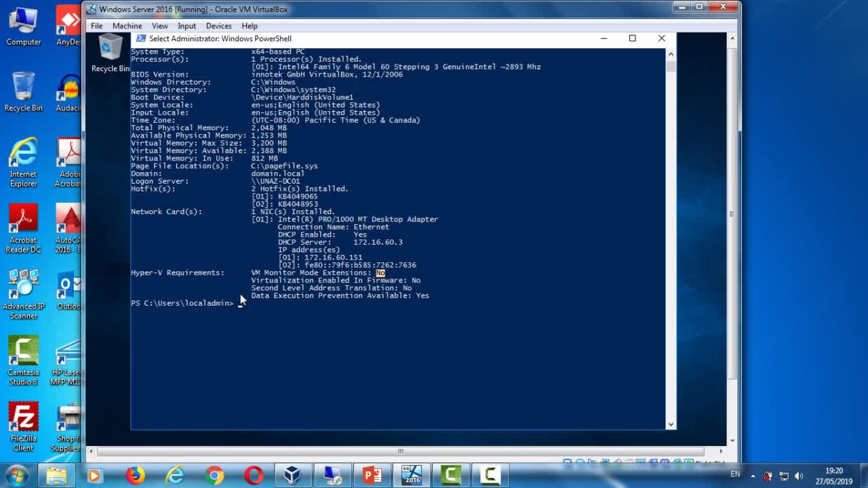Image resolution: width=868 pixels, height=488 pixels.
Task: Open the host desktop Recycle Bin icon
Action: (x=23, y=91)
